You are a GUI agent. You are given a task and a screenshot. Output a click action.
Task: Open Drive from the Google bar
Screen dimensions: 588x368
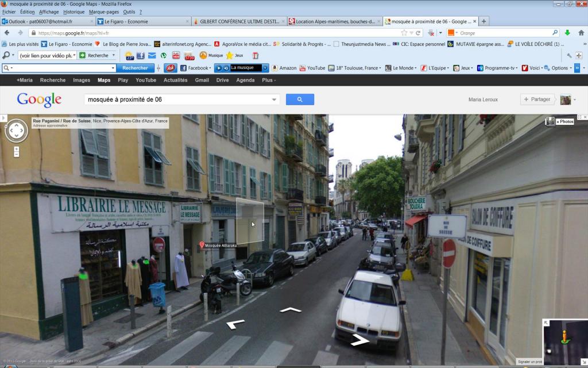pos(222,80)
